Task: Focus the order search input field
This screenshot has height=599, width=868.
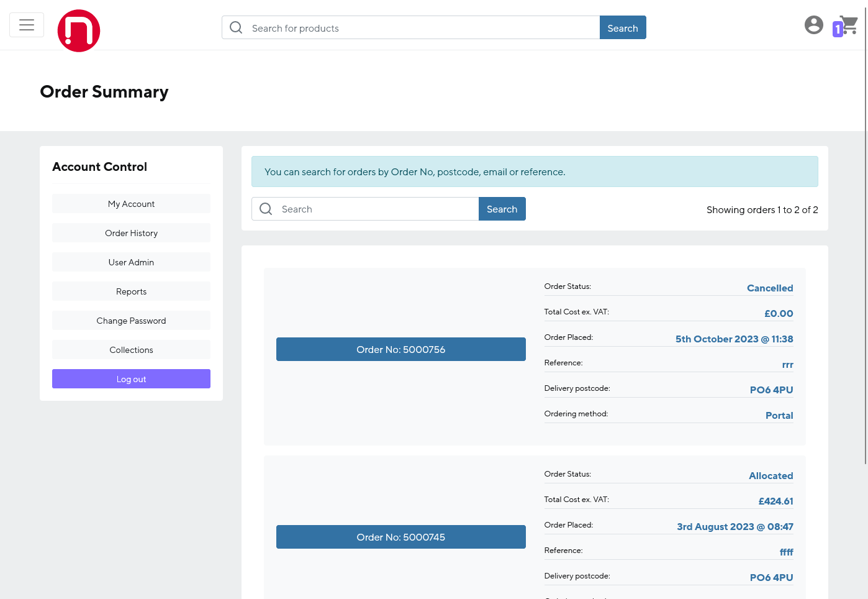Action: pos(377,209)
